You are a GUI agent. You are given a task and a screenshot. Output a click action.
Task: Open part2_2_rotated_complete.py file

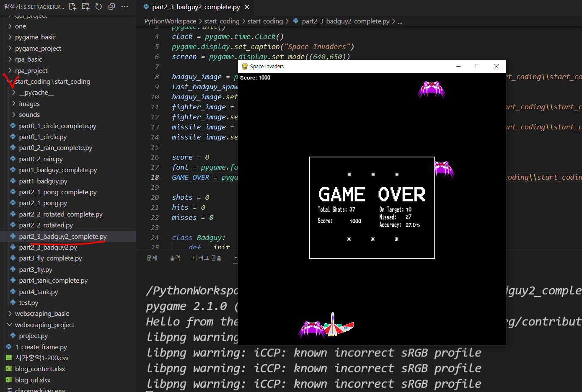point(61,214)
